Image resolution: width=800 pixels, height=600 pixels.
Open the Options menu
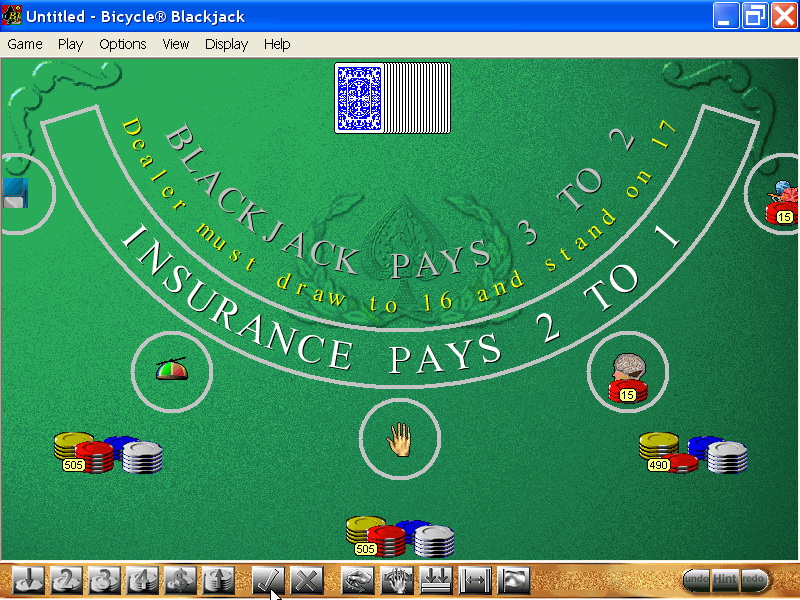(122, 44)
